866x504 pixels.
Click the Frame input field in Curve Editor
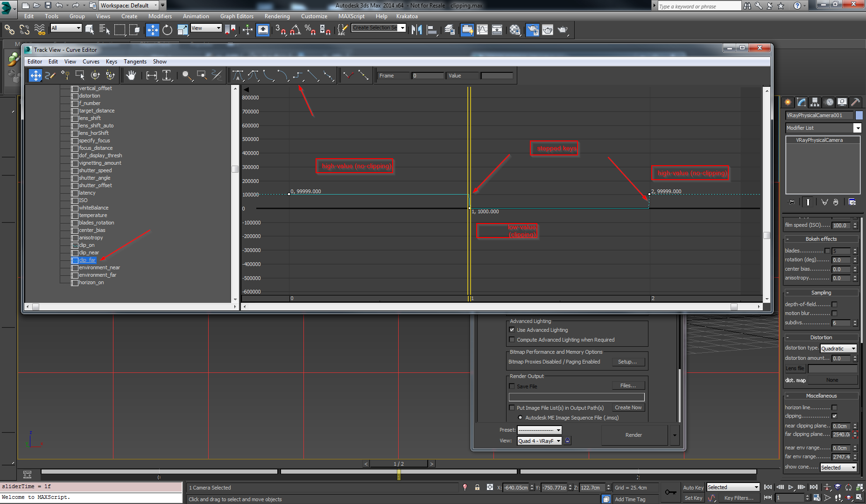click(x=428, y=76)
